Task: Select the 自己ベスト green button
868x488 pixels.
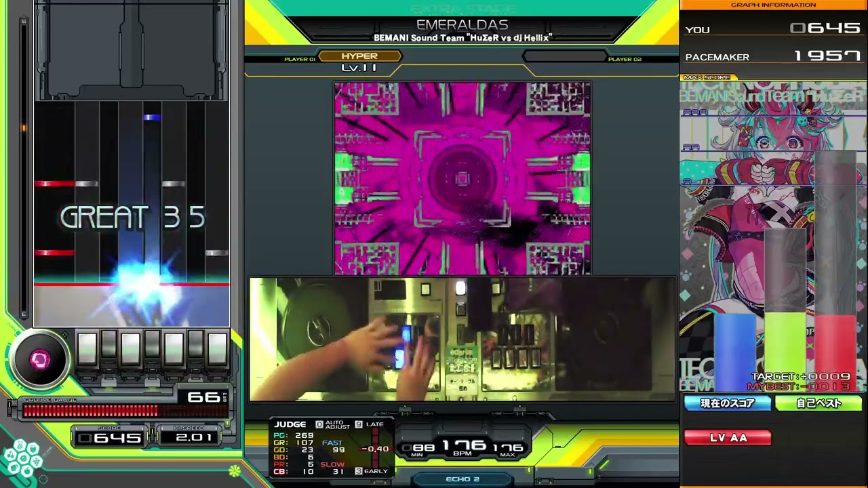Action: click(818, 403)
